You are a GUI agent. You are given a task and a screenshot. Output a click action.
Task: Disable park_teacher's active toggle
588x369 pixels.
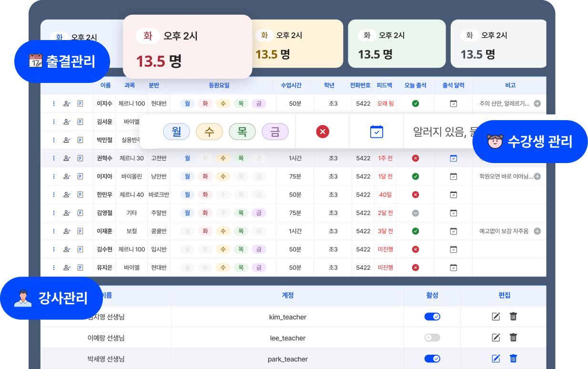(x=432, y=359)
